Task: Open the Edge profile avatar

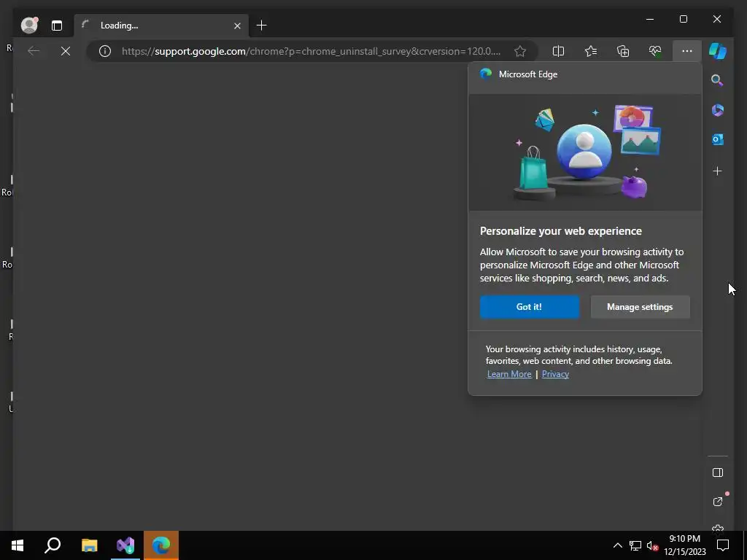Action: tap(29, 26)
